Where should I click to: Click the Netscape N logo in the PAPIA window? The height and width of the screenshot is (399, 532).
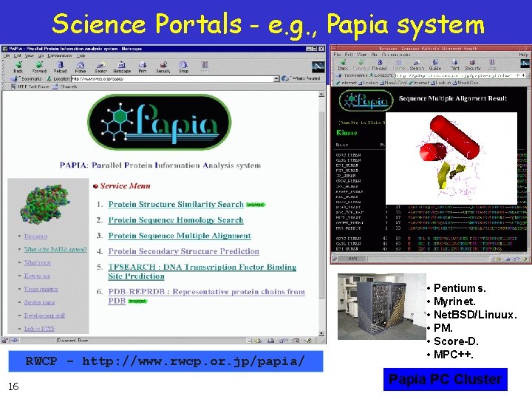tap(318, 66)
